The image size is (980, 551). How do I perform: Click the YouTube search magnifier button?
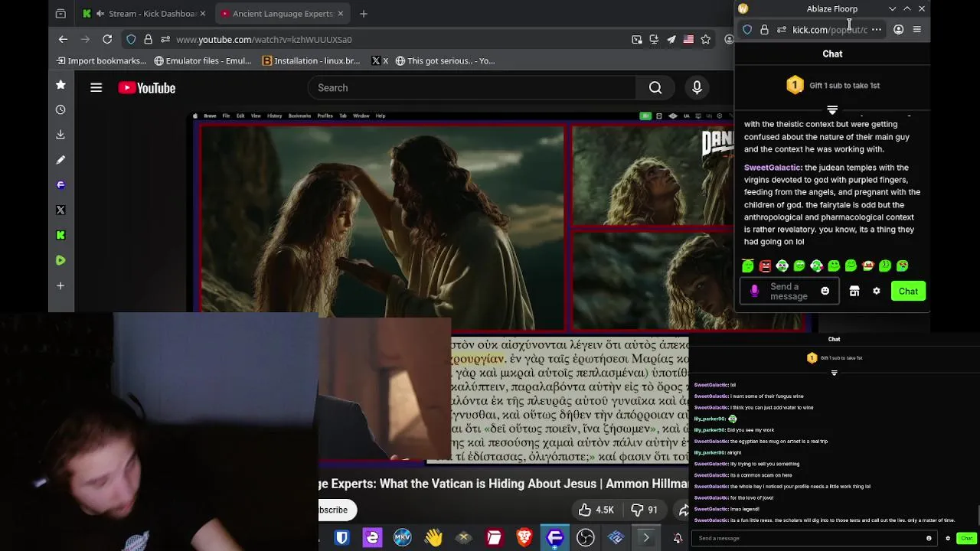coord(655,88)
